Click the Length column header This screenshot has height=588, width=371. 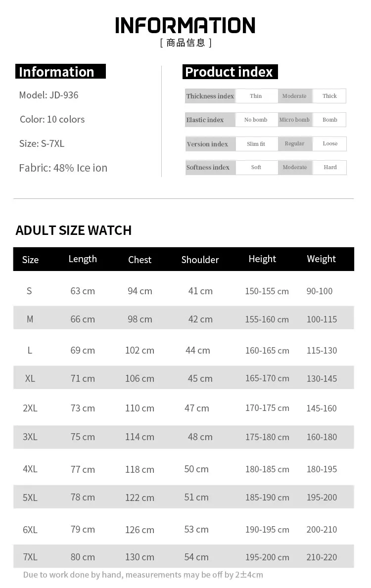83,259
